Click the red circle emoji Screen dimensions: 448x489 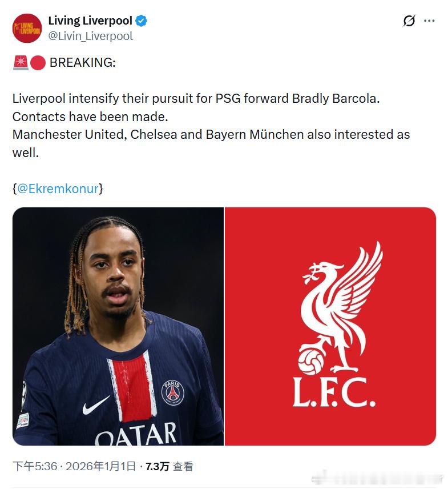point(38,63)
